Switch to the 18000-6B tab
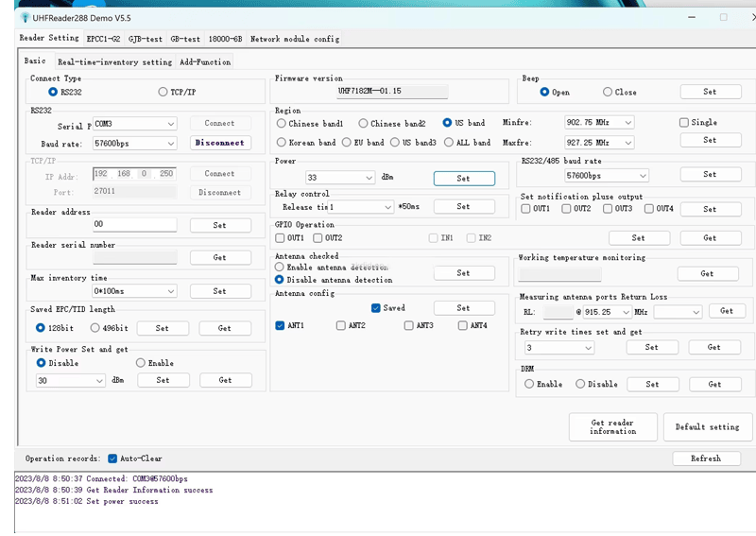The height and width of the screenshot is (536, 756). click(x=225, y=39)
